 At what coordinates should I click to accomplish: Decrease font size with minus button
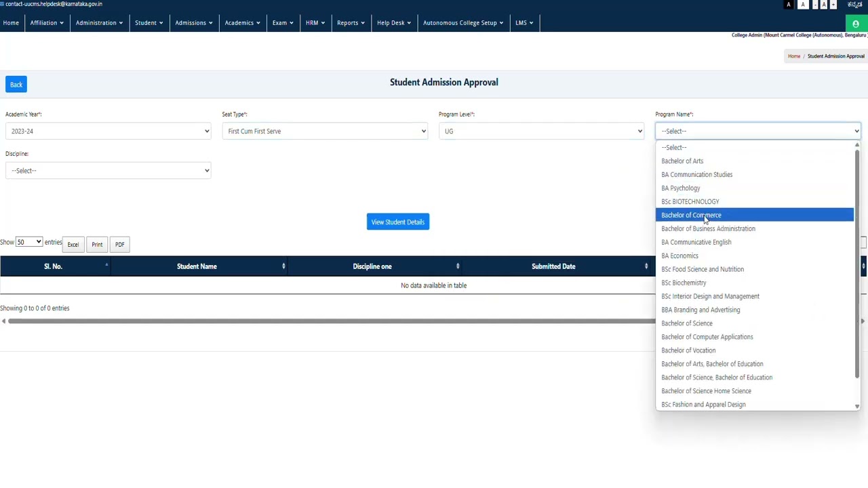click(814, 5)
